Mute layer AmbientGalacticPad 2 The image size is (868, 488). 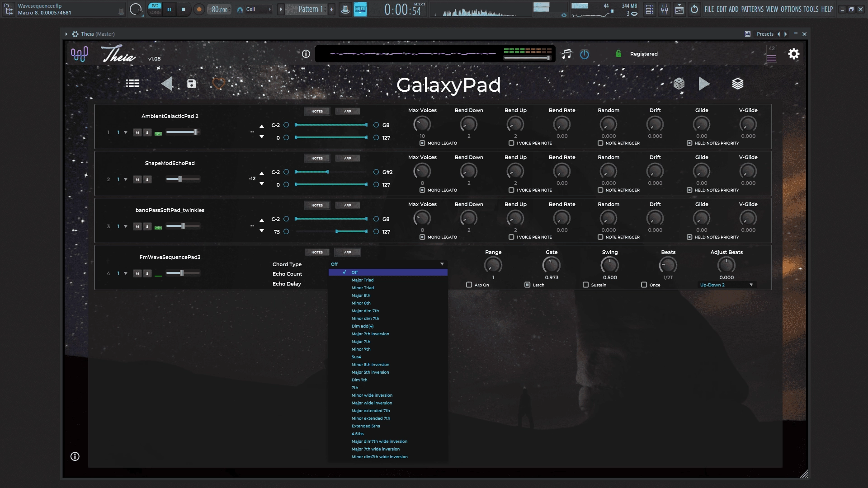[x=137, y=132]
